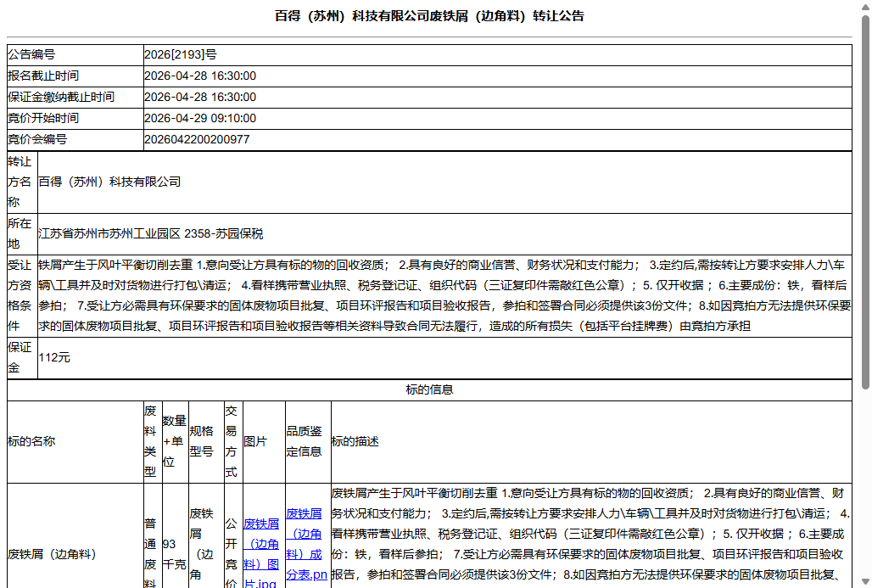Click the address 江苏省苏州市苏州工业园区 2358-苏园保税
Screen dimensions: 872x588
[x=151, y=233]
